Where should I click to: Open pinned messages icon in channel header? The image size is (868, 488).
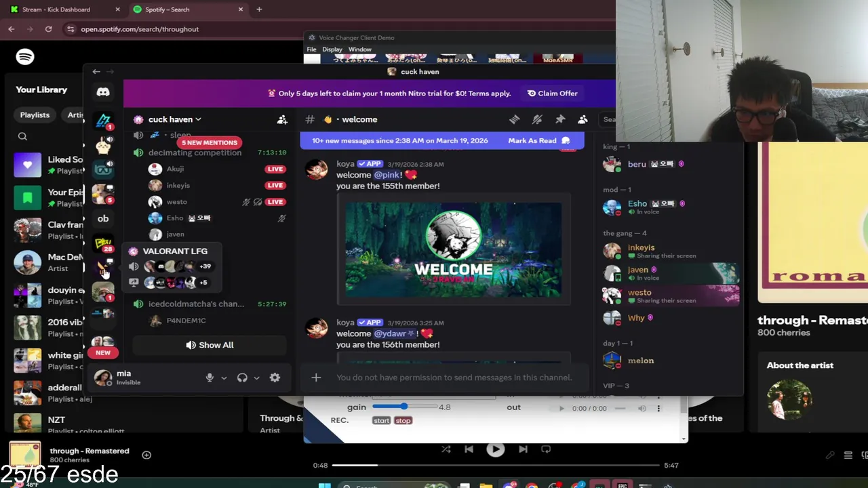(560, 119)
